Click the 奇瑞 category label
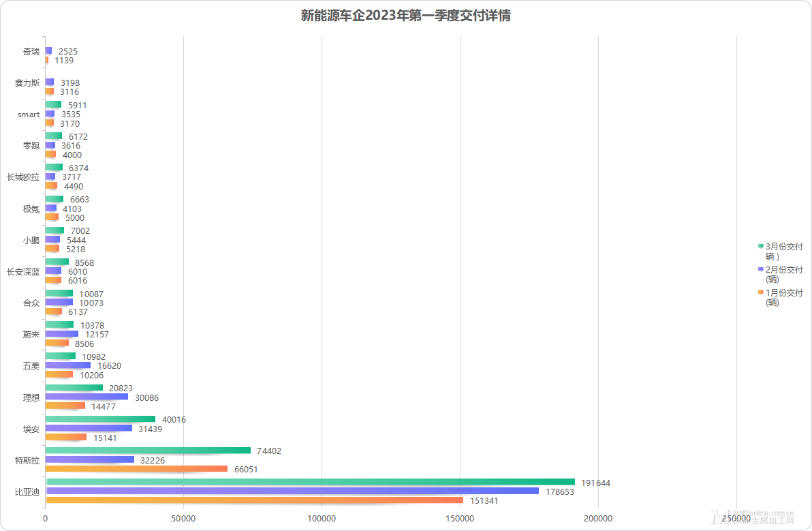Image resolution: width=812 pixels, height=531 pixels. [x=31, y=51]
